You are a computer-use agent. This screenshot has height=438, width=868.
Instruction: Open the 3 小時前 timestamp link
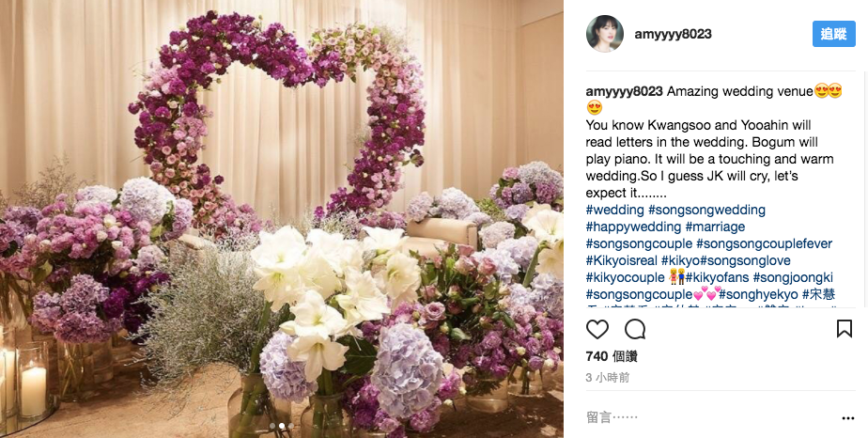click(608, 378)
